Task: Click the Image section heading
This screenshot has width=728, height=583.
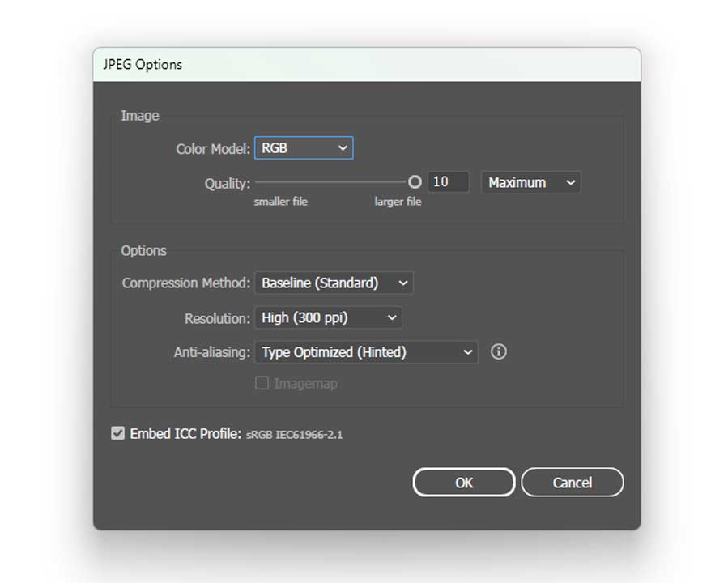Action: pos(140,116)
